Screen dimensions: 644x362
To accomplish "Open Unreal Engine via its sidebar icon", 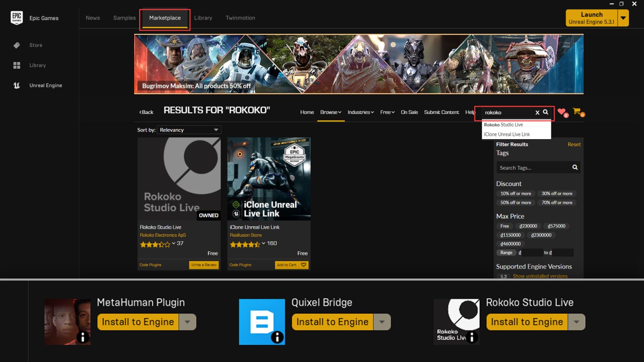I will pos(17,85).
